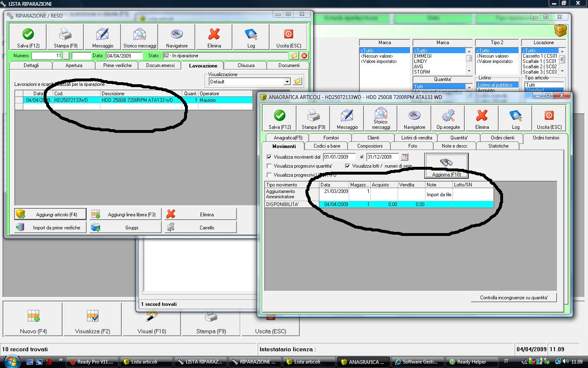Enable Visualizza progressivi quantita' checkbox
Screen dimensions: 588x368
coord(269,166)
